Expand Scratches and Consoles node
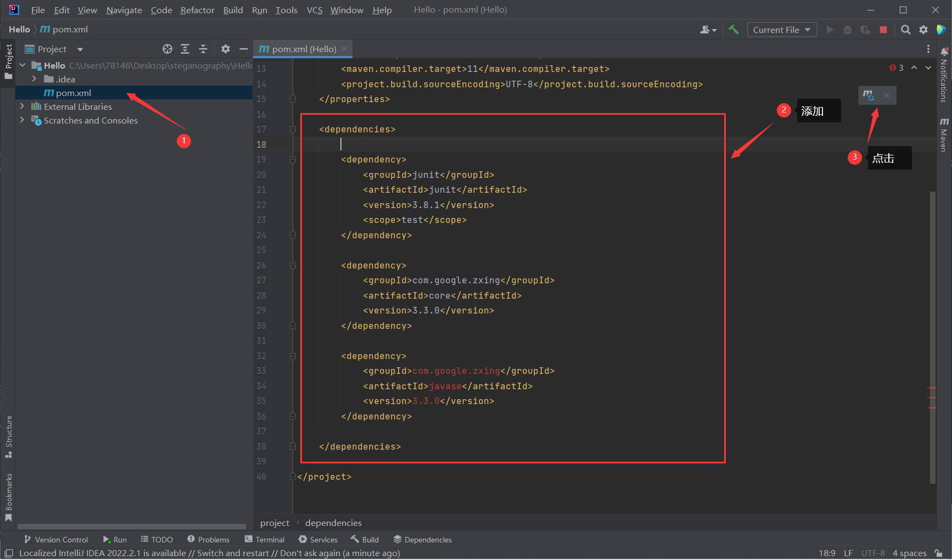 pos(23,120)
